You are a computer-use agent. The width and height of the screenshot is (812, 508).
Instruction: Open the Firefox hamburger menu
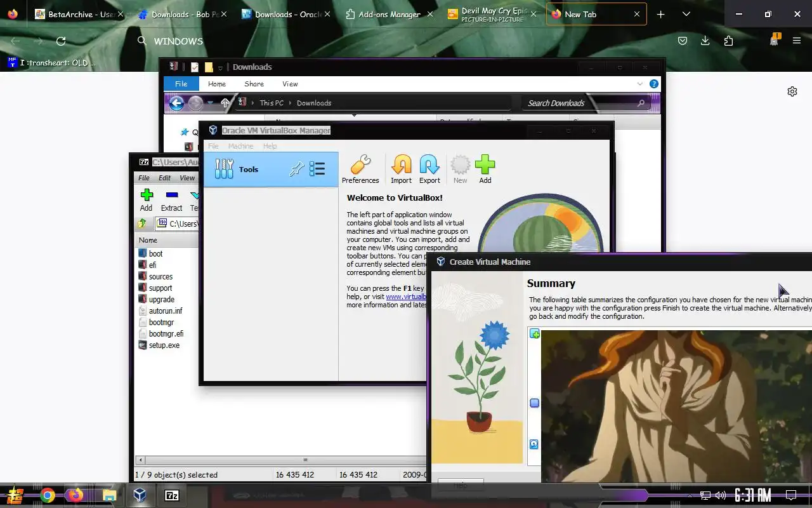click(x=797, y=41)
